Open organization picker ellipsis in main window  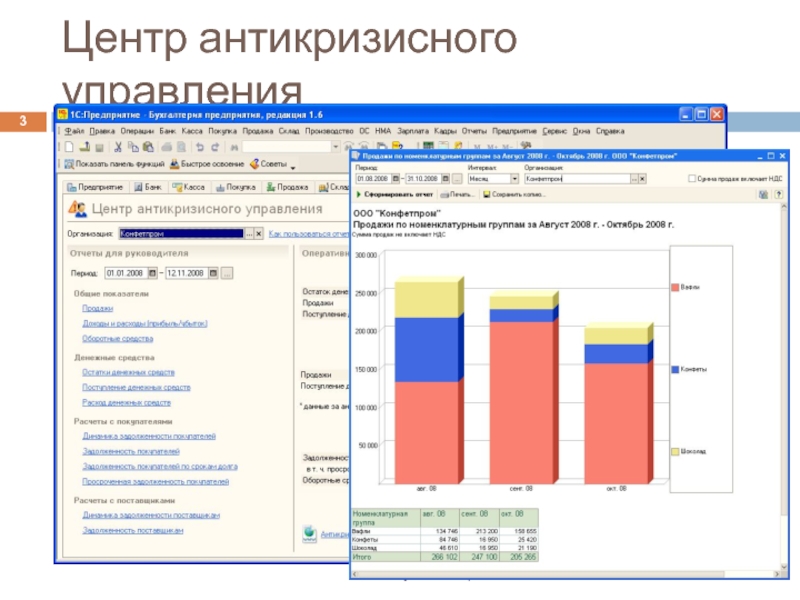[249, 234]
